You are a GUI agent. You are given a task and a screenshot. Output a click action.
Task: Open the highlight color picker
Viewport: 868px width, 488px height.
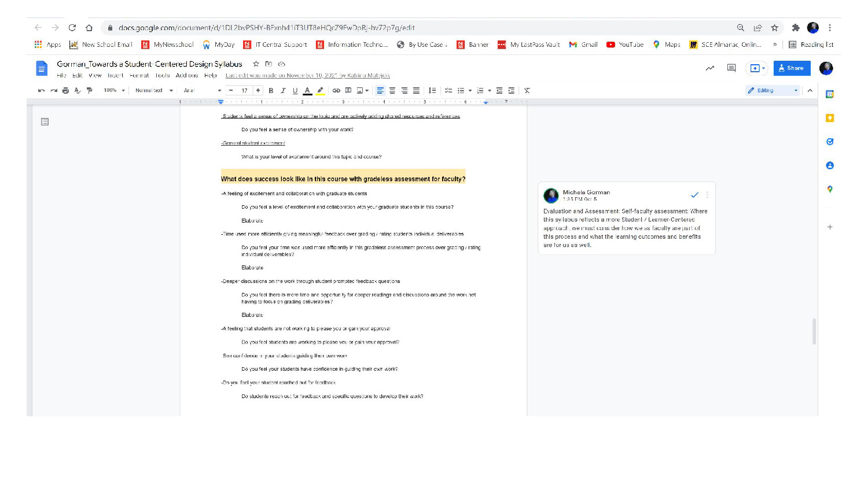click(320, 91)
